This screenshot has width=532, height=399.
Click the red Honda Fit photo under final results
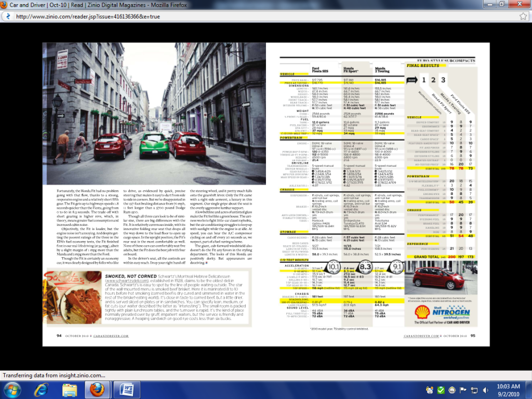tap(441, 277)
